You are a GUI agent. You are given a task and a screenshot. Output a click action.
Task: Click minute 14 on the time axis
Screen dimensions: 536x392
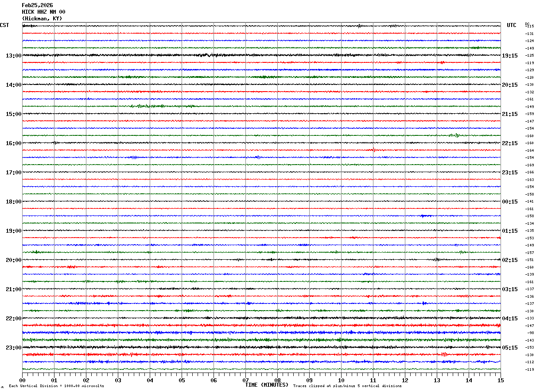pyautogui.click(x=469, y=380)
